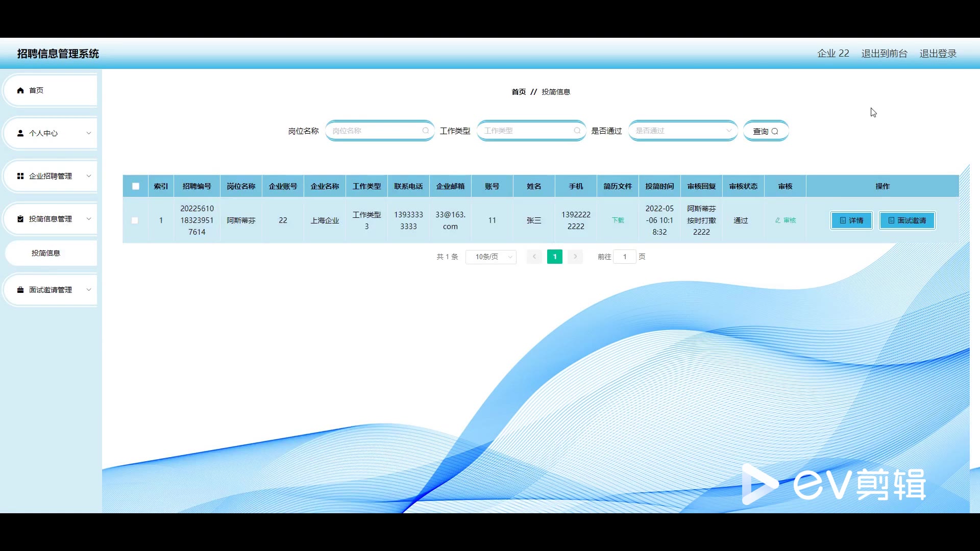Click the 下载 resume file link
This screenshot has height=551, width=980.
(618, 220)
